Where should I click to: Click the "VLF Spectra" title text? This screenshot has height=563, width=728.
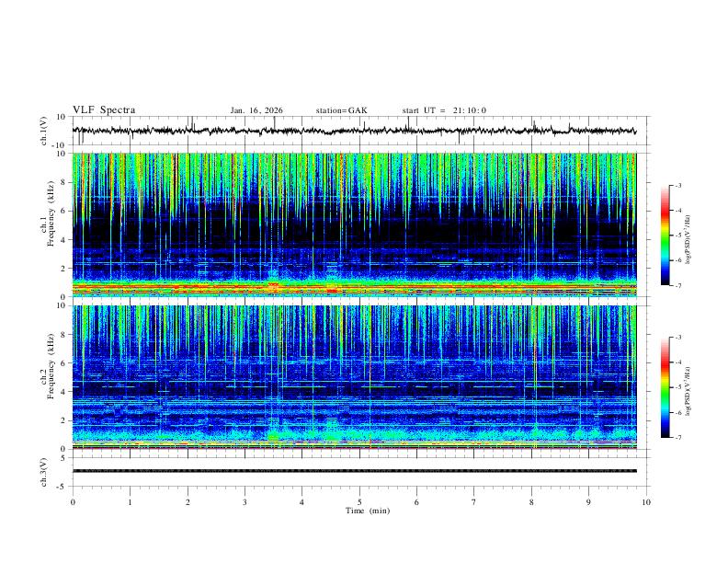pos(104,109)
